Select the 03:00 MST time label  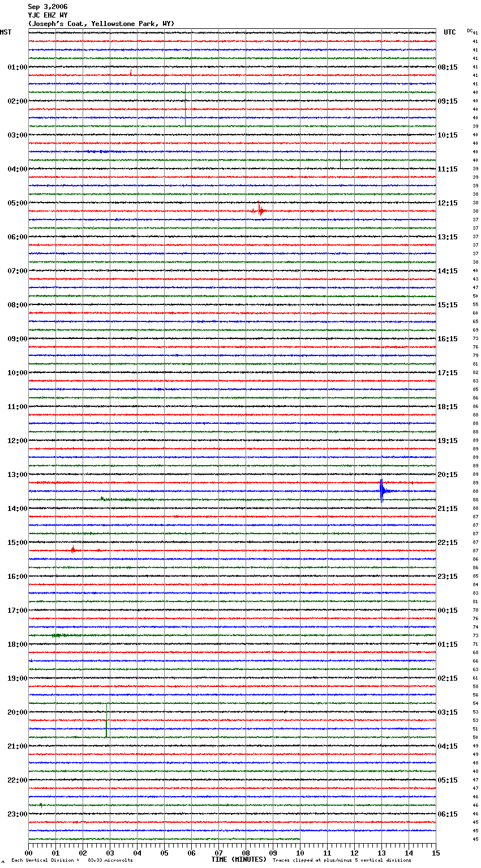(18, 135)
